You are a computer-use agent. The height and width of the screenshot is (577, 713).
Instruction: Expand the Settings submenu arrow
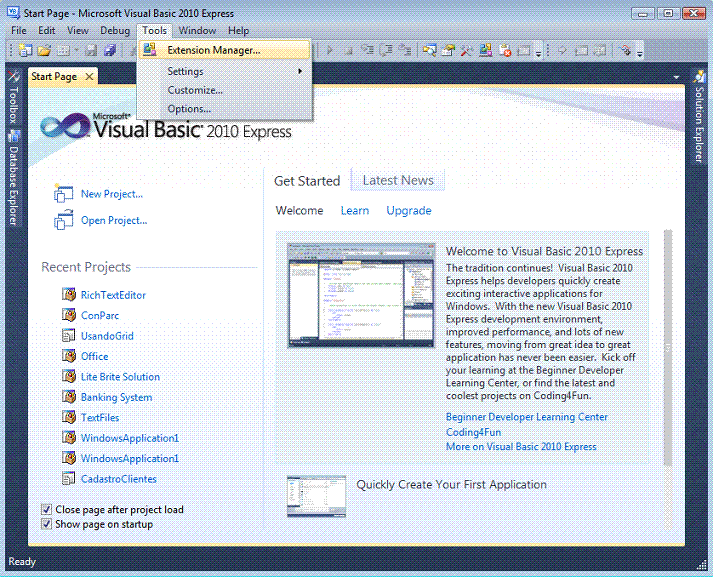pyautogui.click(x=300, y=71)
